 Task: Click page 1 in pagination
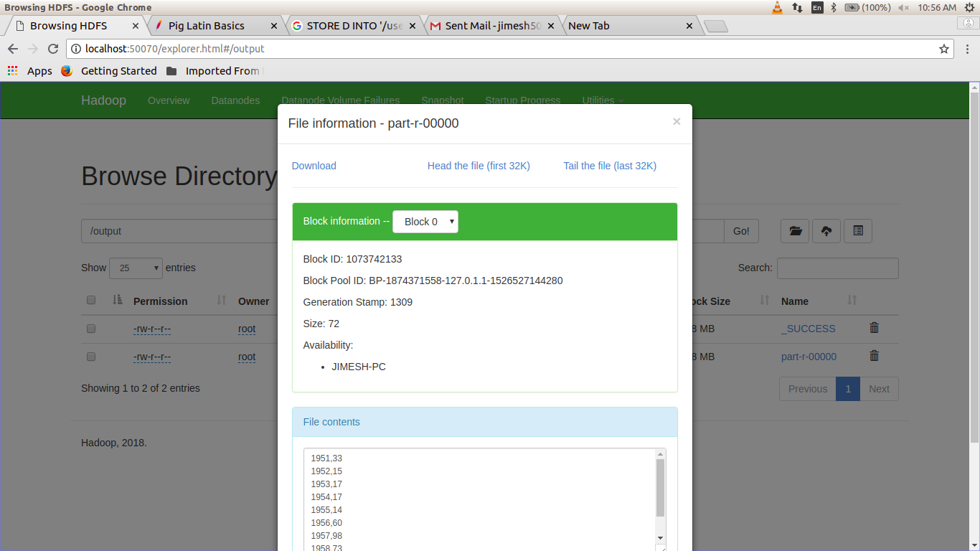click(848, 389)
